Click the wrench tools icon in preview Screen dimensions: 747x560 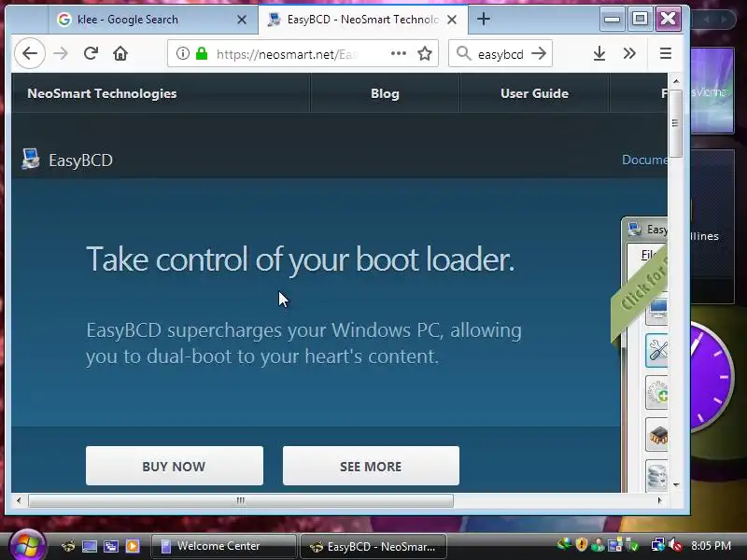657,351
